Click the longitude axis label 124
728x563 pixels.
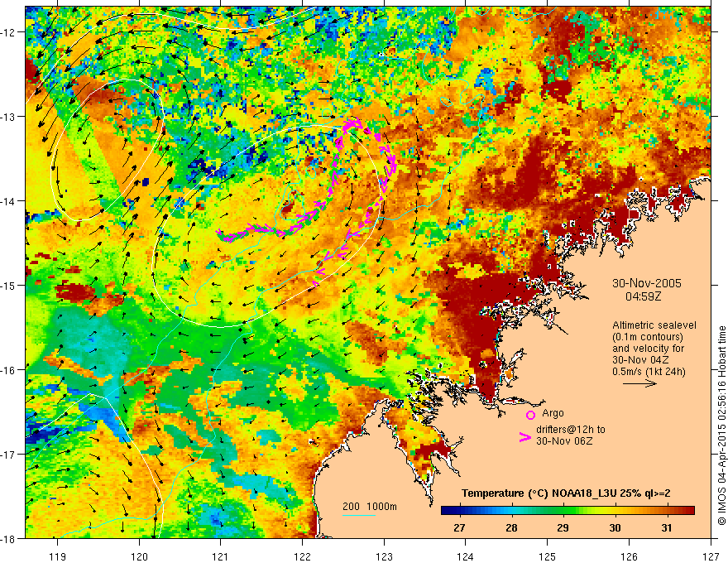[x=466, y=556]
